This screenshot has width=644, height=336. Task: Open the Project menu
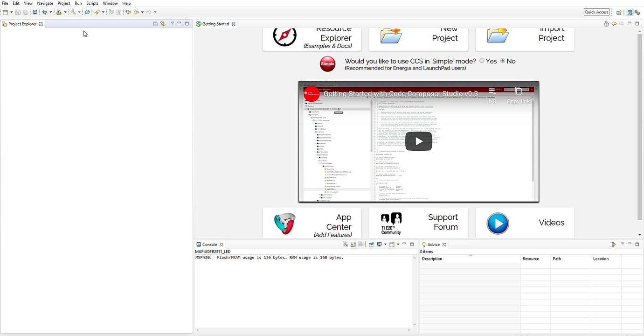(x=64, y=3)
